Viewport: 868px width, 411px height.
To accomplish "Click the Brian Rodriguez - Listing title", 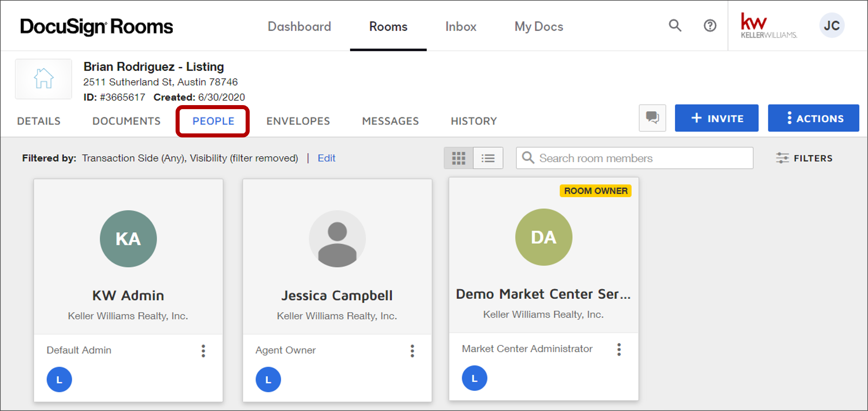I will (x=154, y=66).
